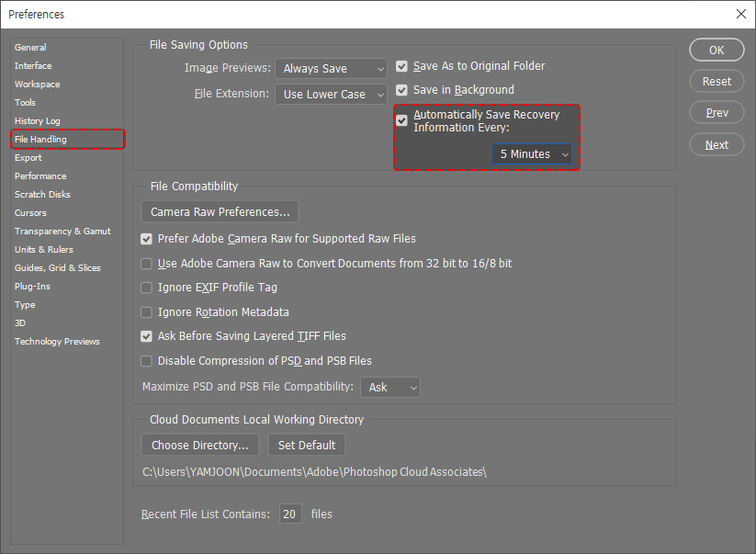Go to Workspace preferences
The width and height of the screenshot is (756, 554).
[x=37, y=84]
